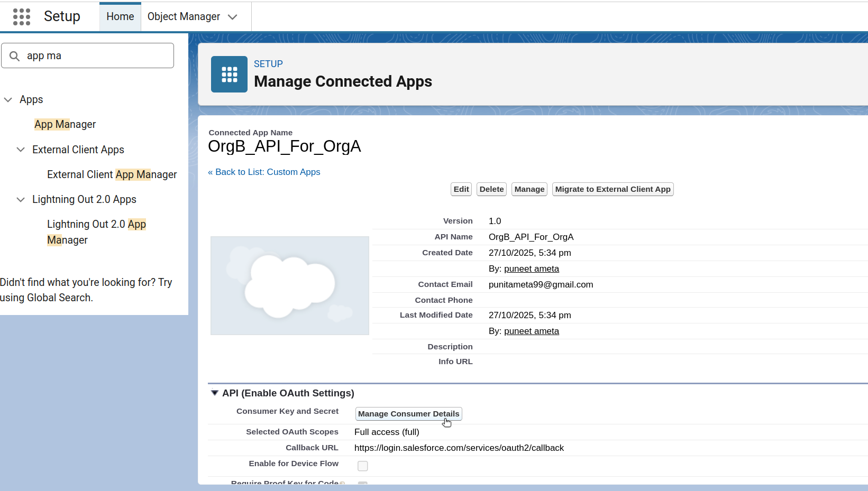The image size is (868, 491).
Task: Open the puneet ameta user link
Action: [532, 268]
